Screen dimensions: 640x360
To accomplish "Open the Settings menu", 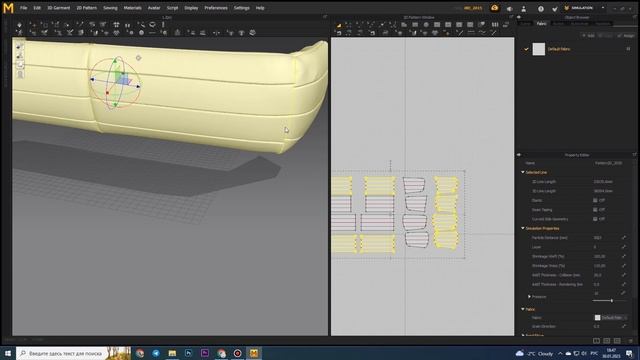I will pyautogui.click(x=242, y=8).
